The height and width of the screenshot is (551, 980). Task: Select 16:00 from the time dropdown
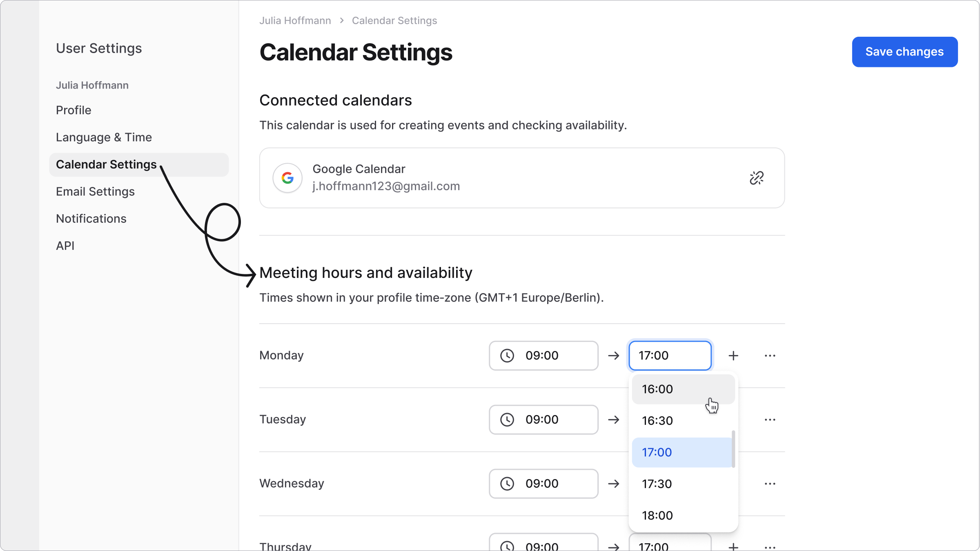[x=683, y=389]
